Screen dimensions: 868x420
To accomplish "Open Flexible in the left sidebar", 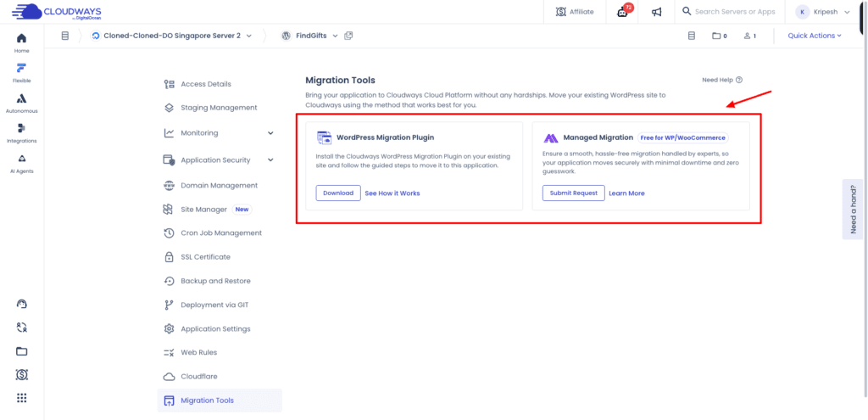I will (x=21, y=73).
